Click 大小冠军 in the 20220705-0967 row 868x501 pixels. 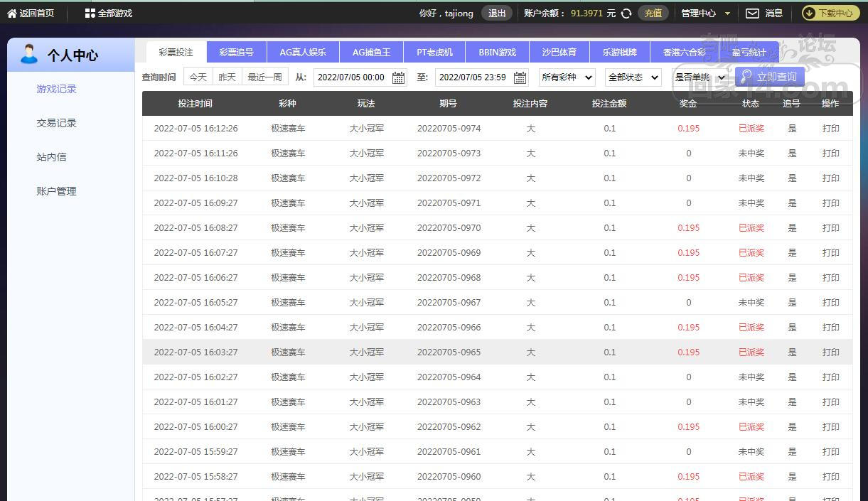366,303
